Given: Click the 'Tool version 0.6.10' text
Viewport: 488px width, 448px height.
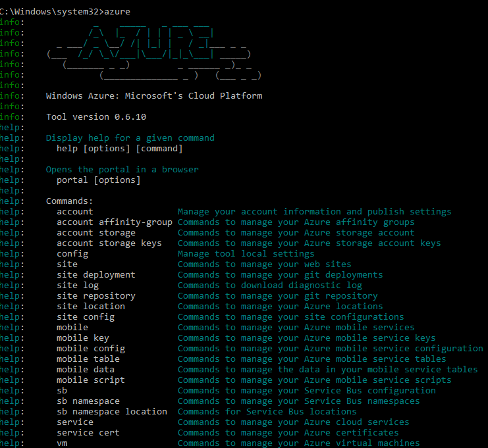Looking at the screenshot, I should pyautogui.click(x=96, y=117).
